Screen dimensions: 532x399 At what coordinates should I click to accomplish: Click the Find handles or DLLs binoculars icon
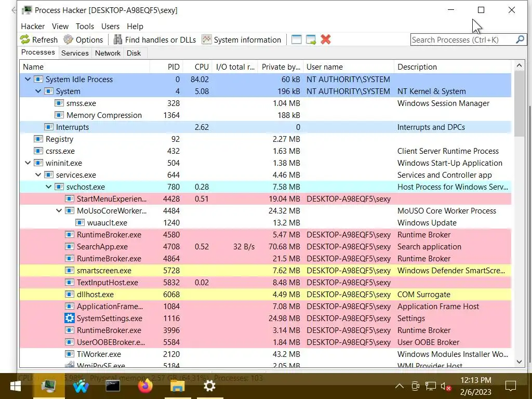pos(118,39)
